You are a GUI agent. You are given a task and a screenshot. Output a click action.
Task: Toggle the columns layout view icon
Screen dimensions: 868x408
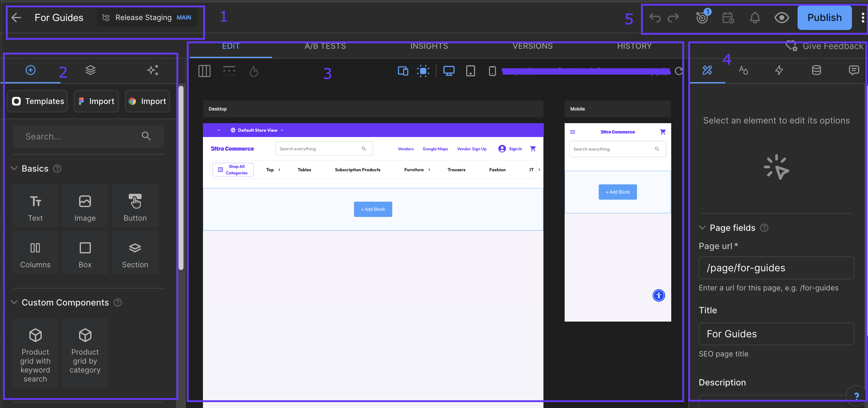click(x=204, y=71)
